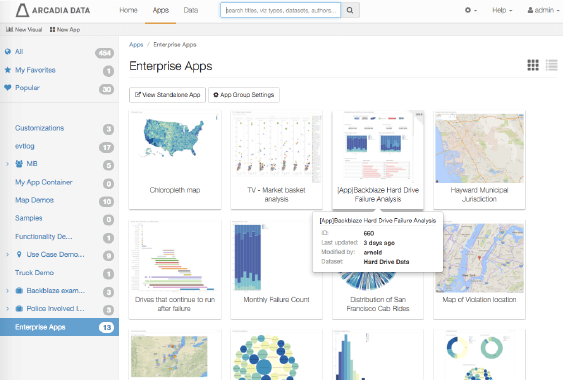Viewport: 564px width, 380px height.
Task: Expand the MB group chevron
Action: click(7, 164)
